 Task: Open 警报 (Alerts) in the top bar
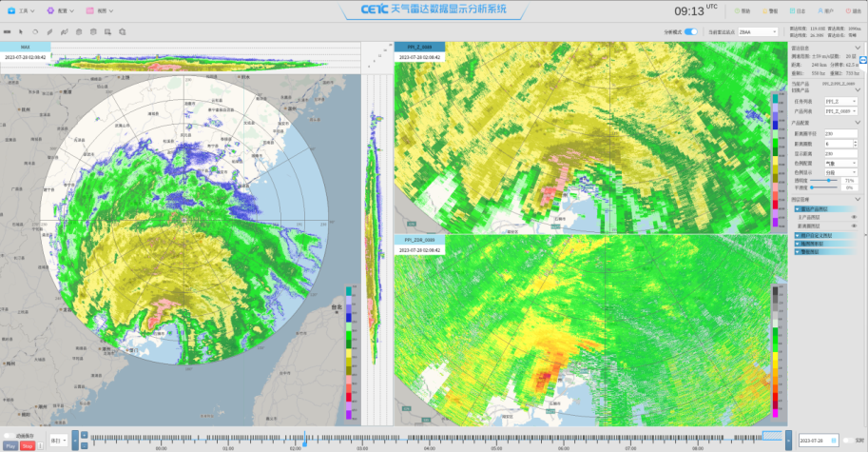point(770,11)
